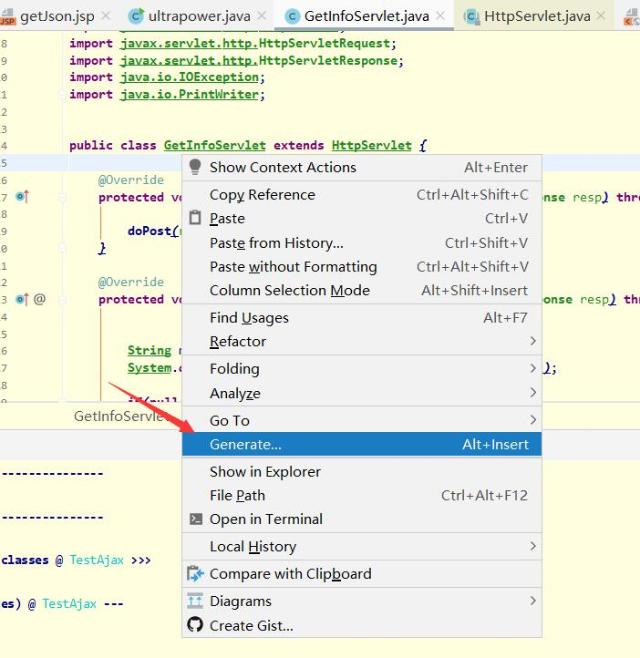Image resolution: width=640 pixels, height=658 pixels.
Task: Switch to the HttpServlet.java tab
Action: click(x=536, y=16)
